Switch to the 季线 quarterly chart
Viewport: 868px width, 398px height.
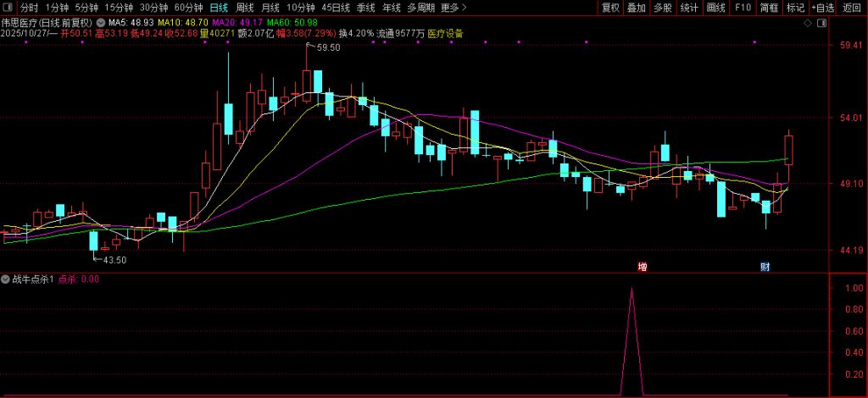pyautogui.click(x=366, y=8)
